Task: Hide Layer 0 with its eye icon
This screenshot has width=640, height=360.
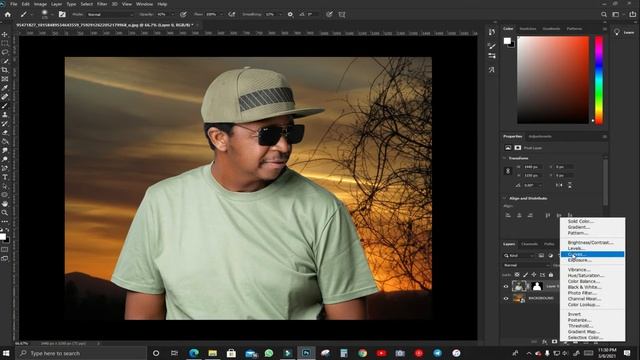Action: pyautogui.click(x=506, y=287)
